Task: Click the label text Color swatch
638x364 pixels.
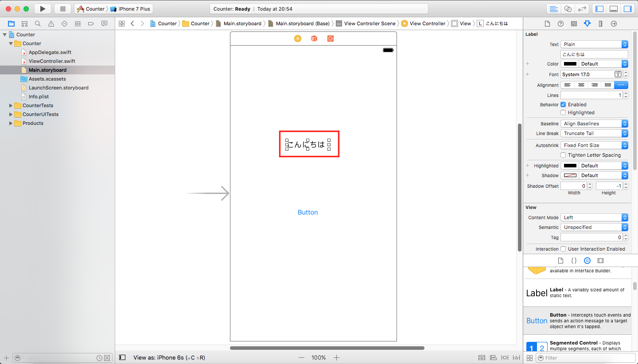Action: [x=570, y=64]
